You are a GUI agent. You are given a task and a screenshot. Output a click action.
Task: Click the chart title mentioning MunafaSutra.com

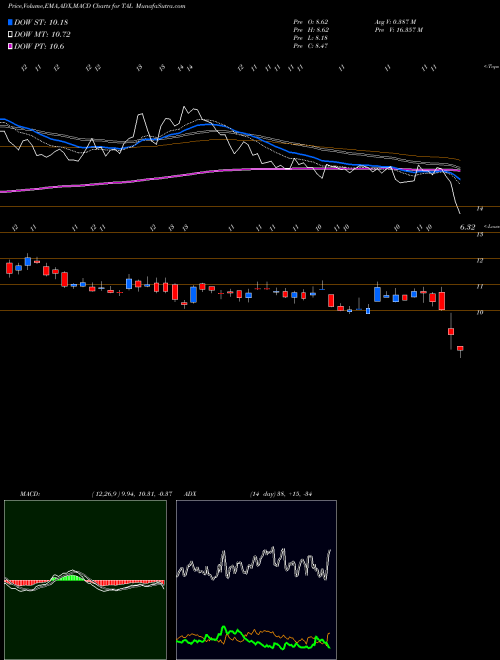[96, 6]
